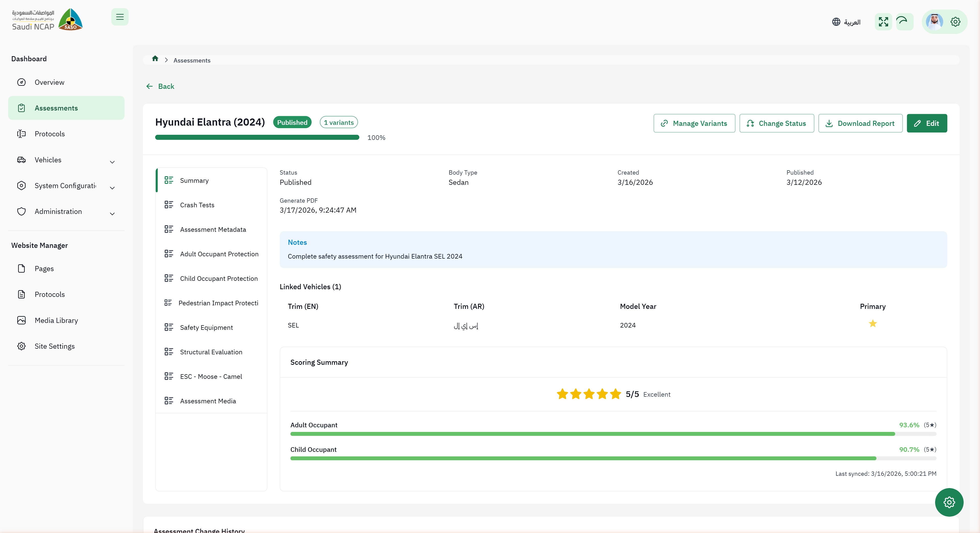The image size is (980, 533).
Task: Click the primary vehicle star icon
Action: pyautogui.click(x=873, y=324)
